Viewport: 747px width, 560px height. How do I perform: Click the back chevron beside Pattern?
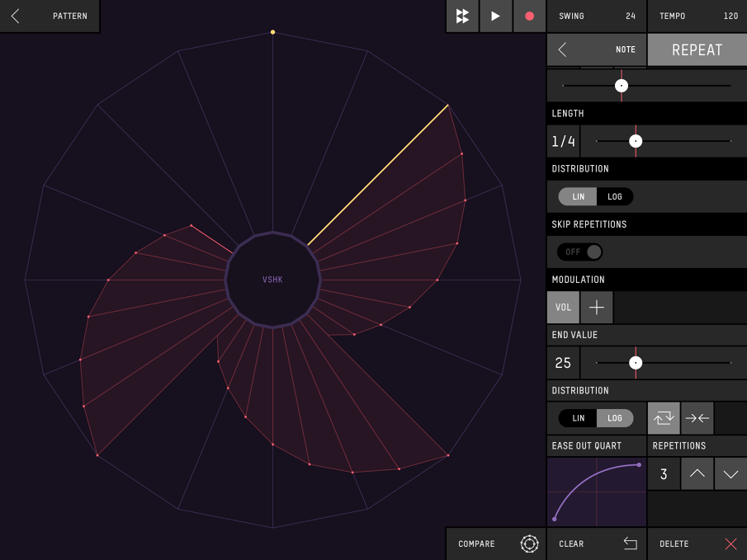pos(15,16)
